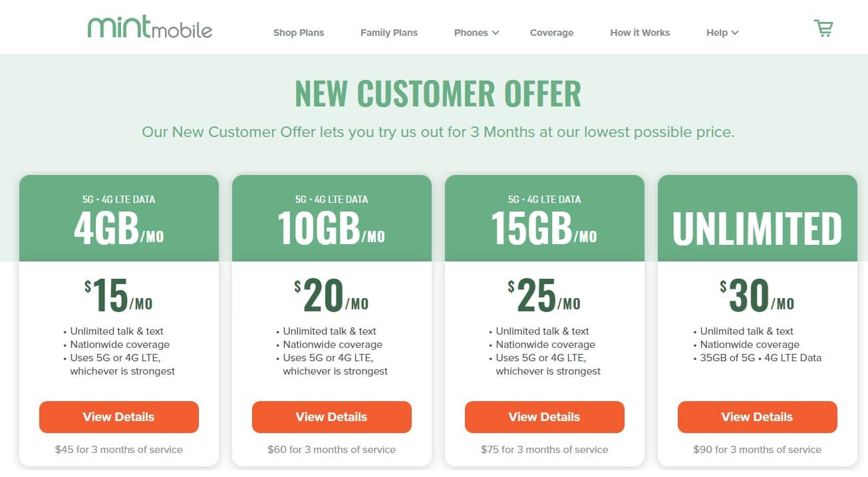Open the shopping cart icon
Screen dimensions: 868x477
tap(823, 28)
